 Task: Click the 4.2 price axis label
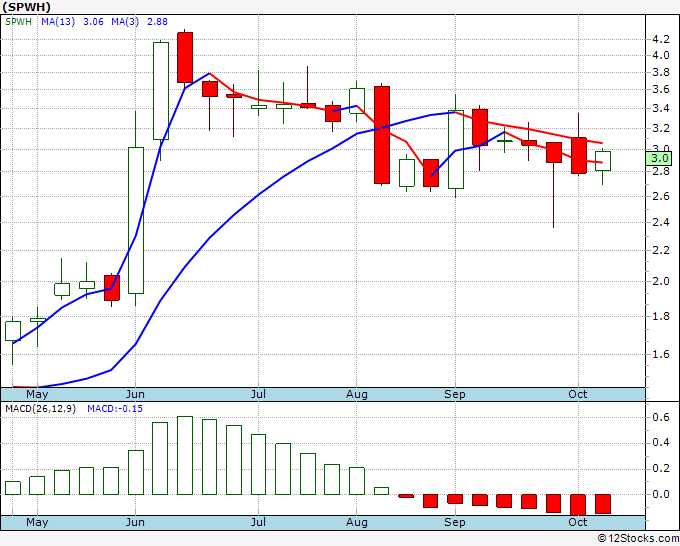[660, 39]
